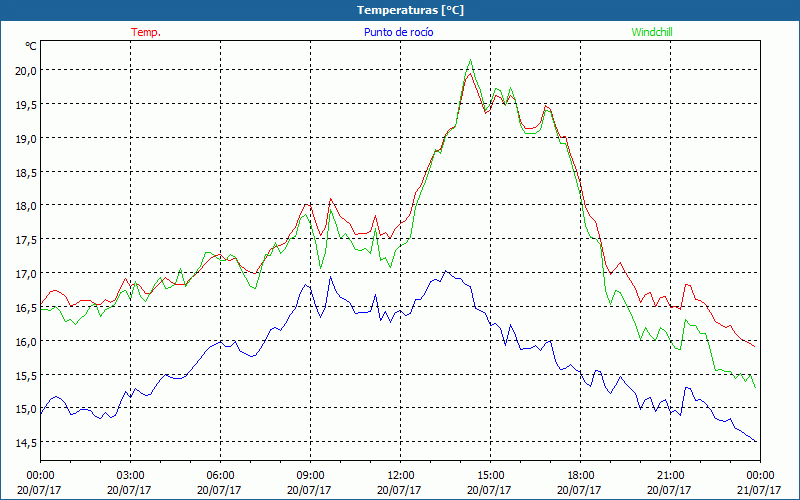Viewport: 800px width, 500px height.
Task: Click the '21:00' time axis label
Action: (x=670, y=475)
